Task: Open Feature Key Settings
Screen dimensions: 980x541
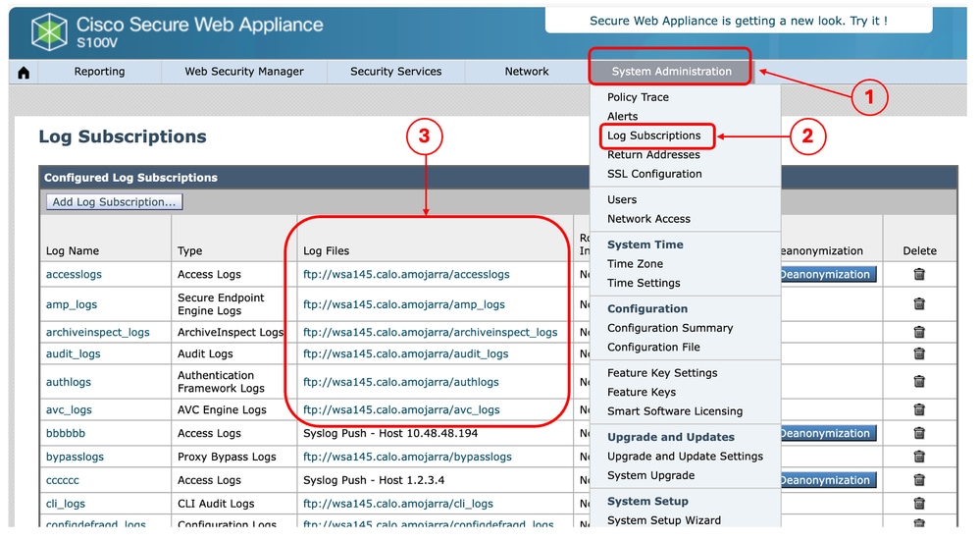Action: pos(662,373)
